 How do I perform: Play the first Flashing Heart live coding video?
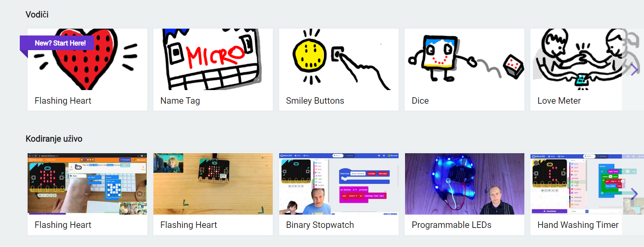87,184
